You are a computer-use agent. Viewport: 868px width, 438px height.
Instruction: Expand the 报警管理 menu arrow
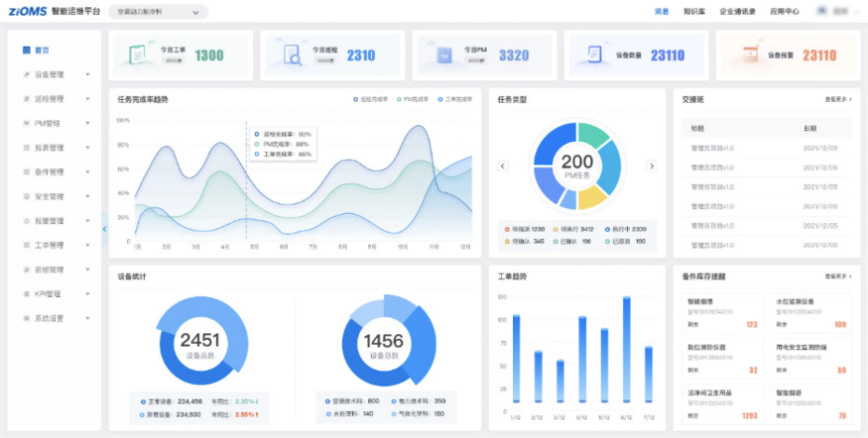coord(88,221)
